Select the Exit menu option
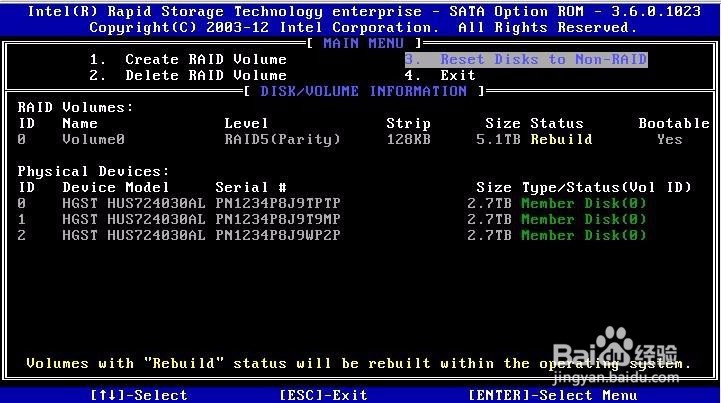The width and height of the screenshot is (721, 403). coord(440,75)
